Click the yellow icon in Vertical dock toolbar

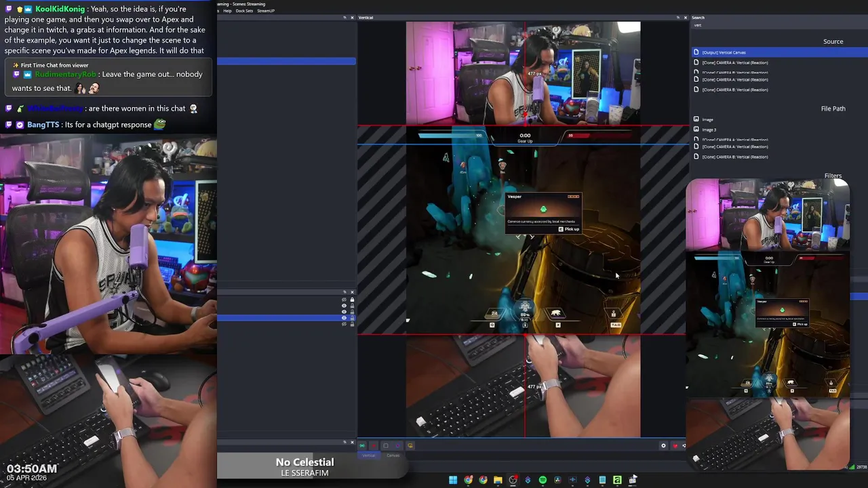(x=410, y=445)
